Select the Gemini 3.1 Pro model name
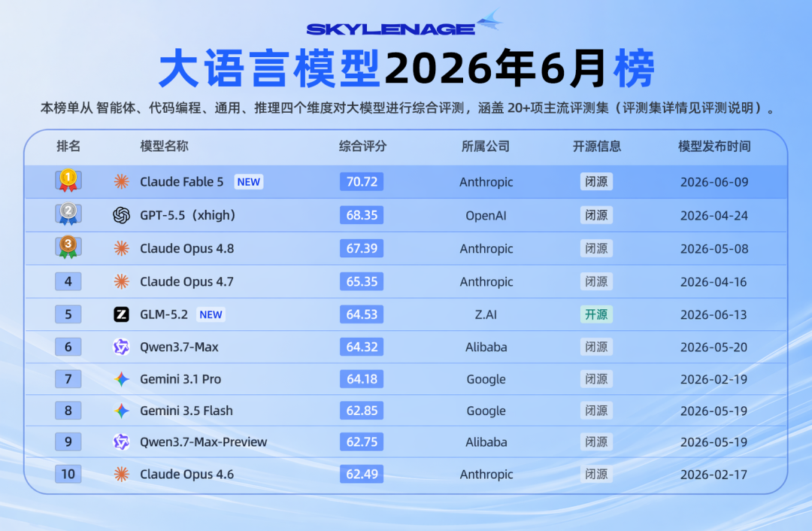 [180, 379]
